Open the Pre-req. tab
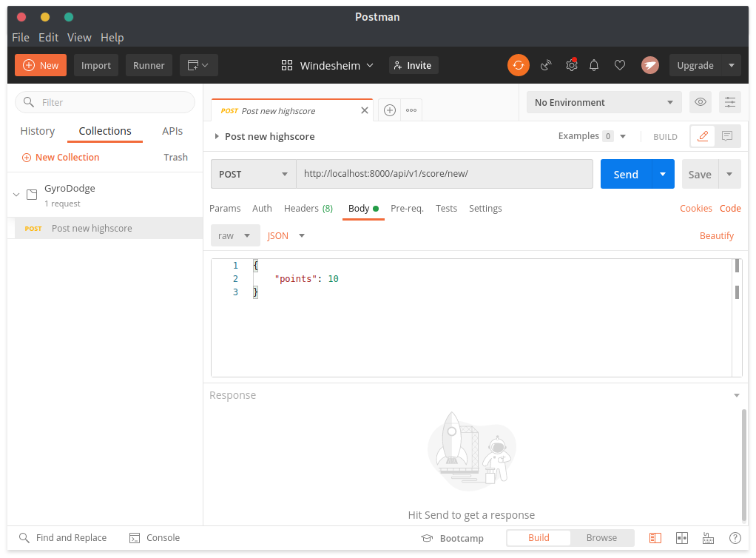The image size is (756, 558). [x=407, y=209]
